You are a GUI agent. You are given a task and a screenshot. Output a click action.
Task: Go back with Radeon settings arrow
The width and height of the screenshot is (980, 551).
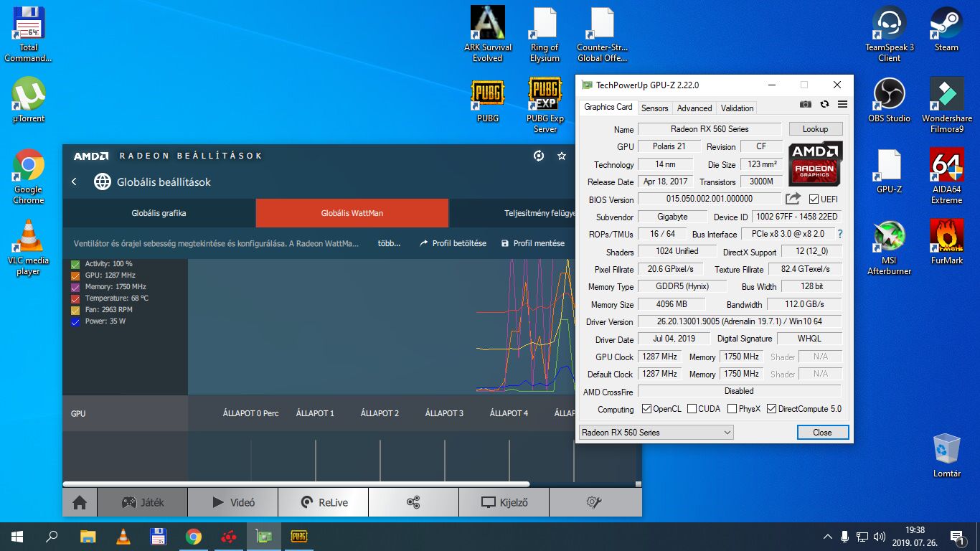tap(74, 182)
